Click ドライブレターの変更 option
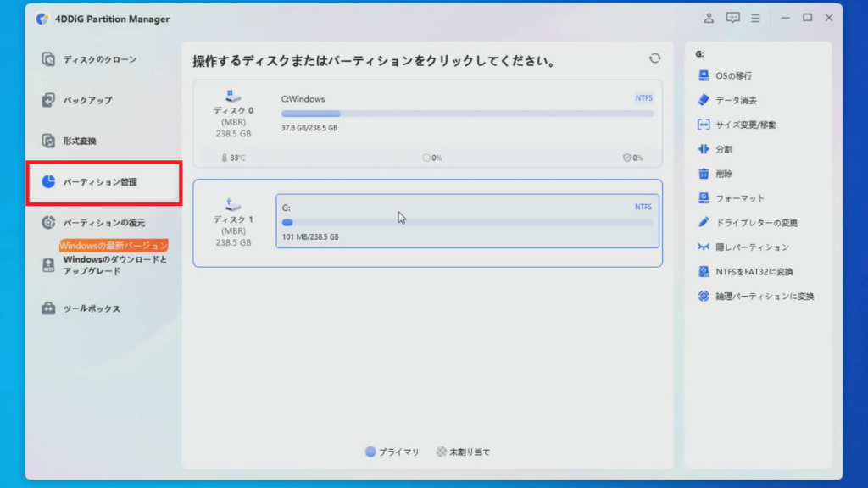The height and width of the screenshot is (488, 868). [x=756, y=223]
